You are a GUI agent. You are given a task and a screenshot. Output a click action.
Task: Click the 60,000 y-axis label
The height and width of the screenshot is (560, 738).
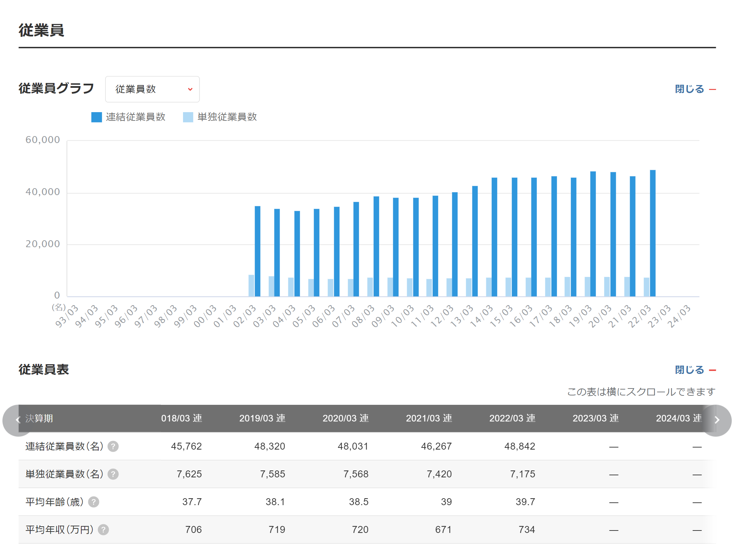click(43, 140)
